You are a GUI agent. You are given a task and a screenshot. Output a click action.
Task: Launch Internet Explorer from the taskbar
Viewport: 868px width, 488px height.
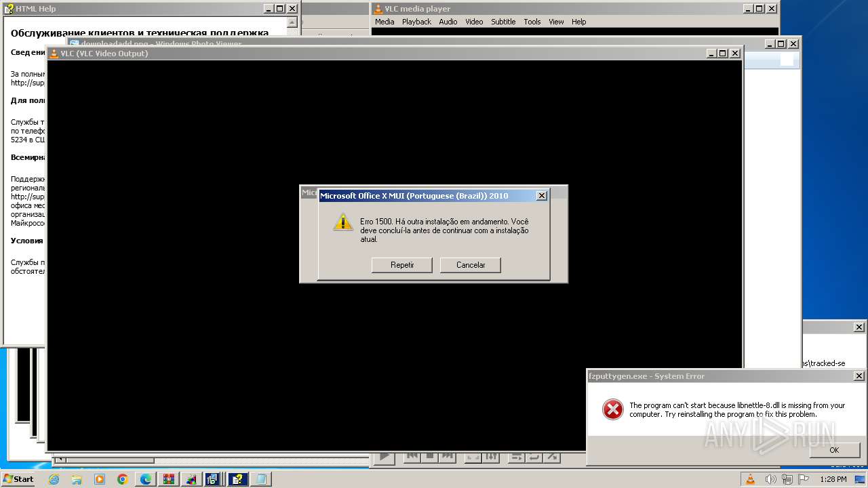click(x=54, y=479)
